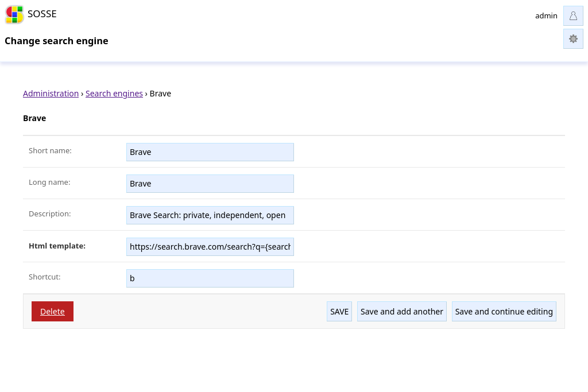Viewport: 588px width, 392px height.
Task: Open the settings gear icon button
Action: click(573, 38)
